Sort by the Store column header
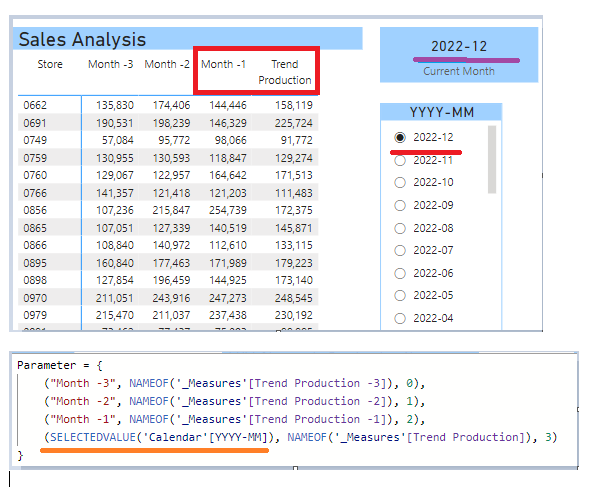Image resolution: width=605 pixels, height=487 pixels. tap(50, 64)
